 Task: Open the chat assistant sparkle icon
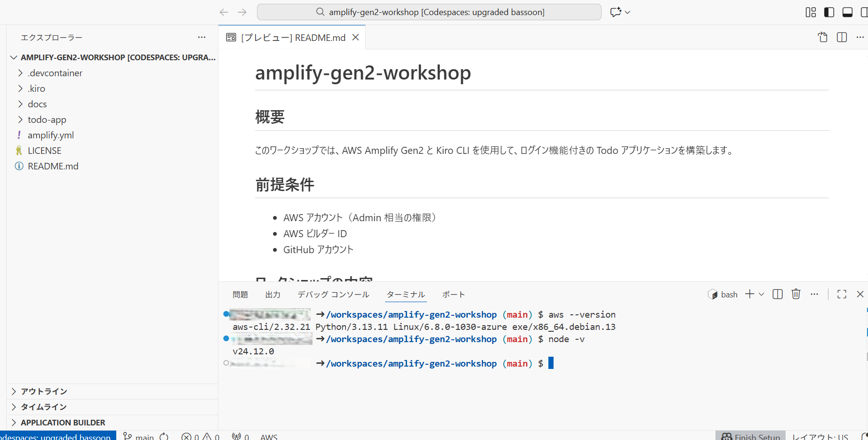tap(615, 12)
